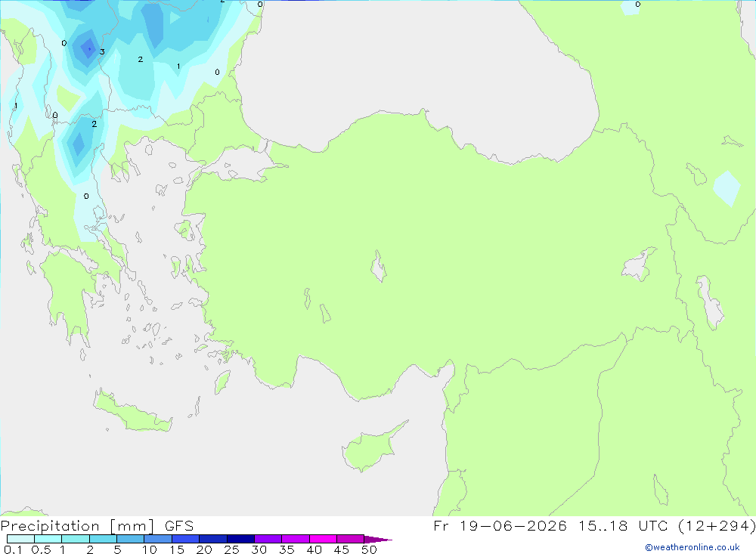
Task: Click the purple arrow tip above 50 mm
Action: [378, 540]
